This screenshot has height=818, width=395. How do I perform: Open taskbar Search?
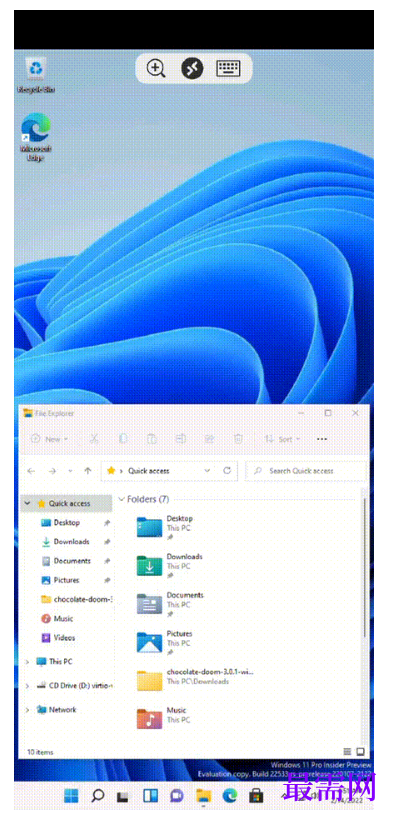[97, 796]
